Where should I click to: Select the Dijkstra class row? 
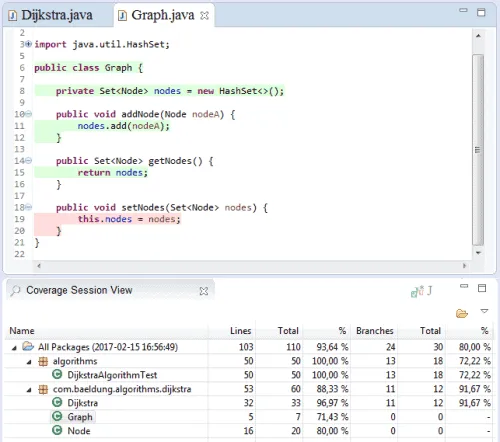(x=249, y=403)
